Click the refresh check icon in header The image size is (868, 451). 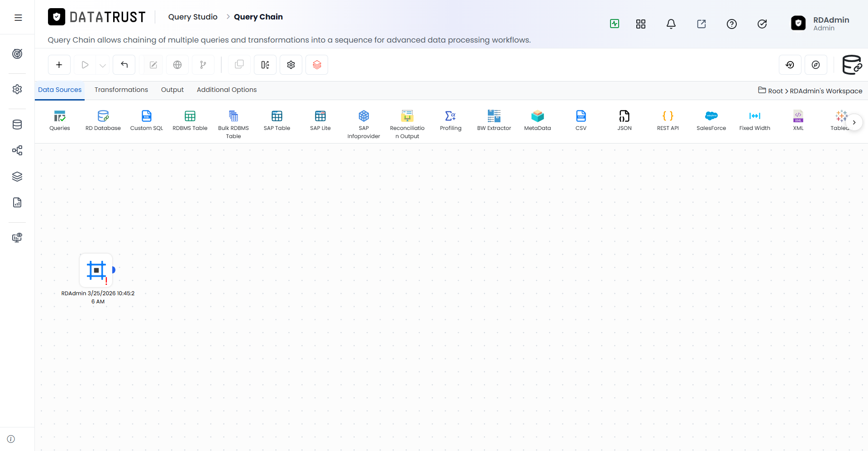click(762, 24)
